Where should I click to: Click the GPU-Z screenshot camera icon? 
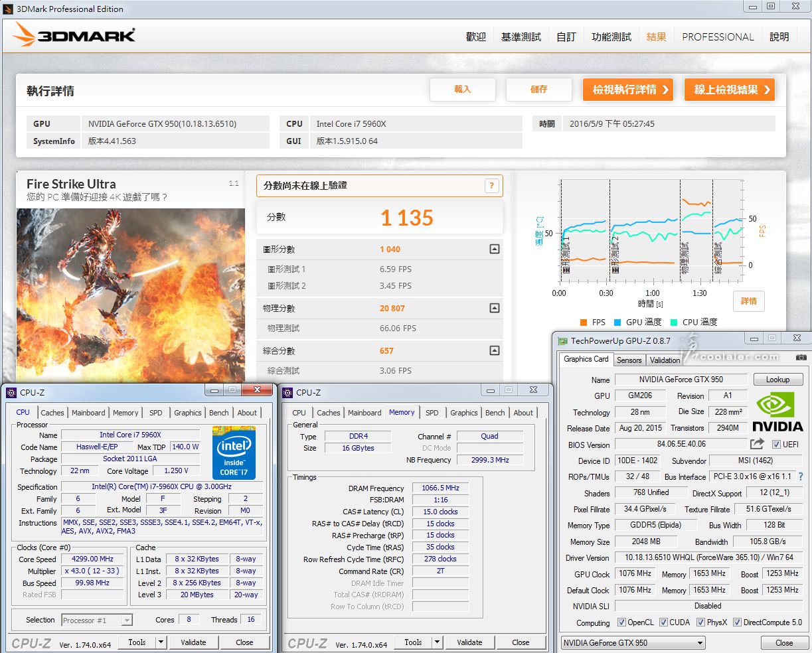click(x=801, y=358)
